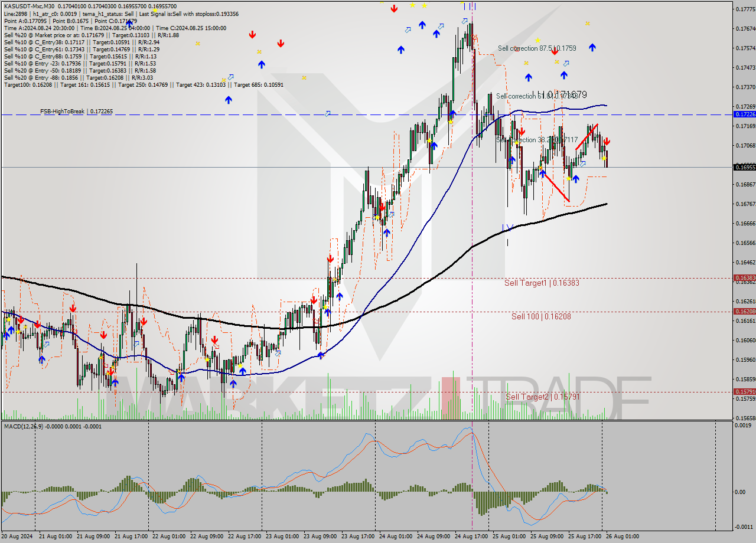Click the 22 Aug 17:00 time label
The image size is (756, 543).
pyautogui.click(x=243, y=537)
